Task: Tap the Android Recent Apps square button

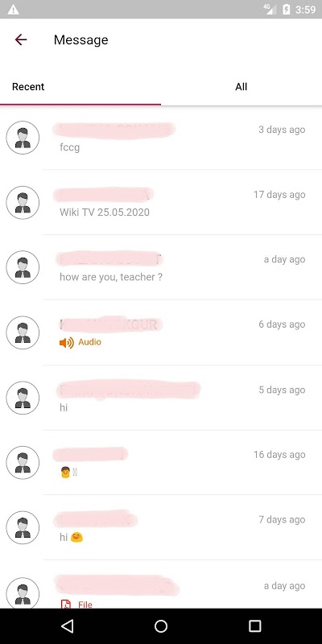Action: [x=255, y=626]
